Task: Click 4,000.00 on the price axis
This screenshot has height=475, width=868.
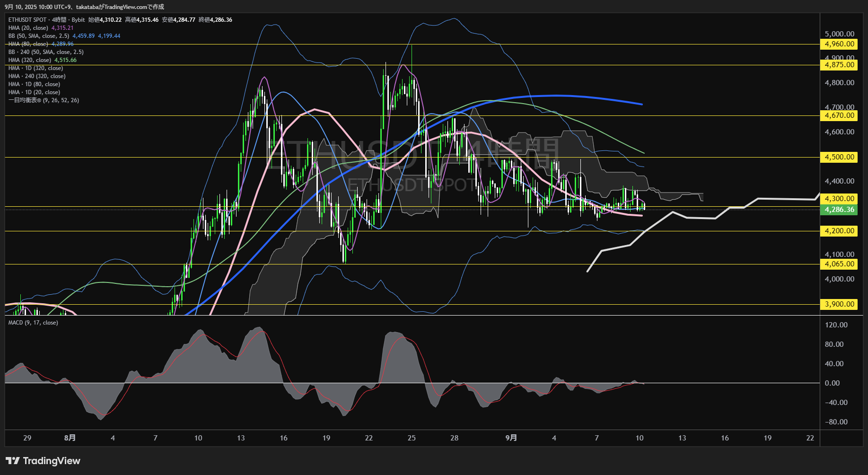Action: pyautogui.click(x=840, y=279)
